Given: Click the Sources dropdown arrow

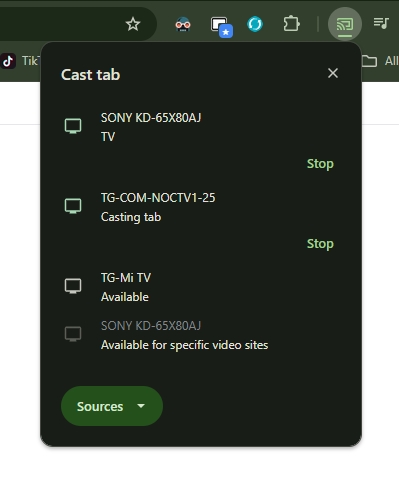Looking at the screenshot, I should (x=141, y=406).
